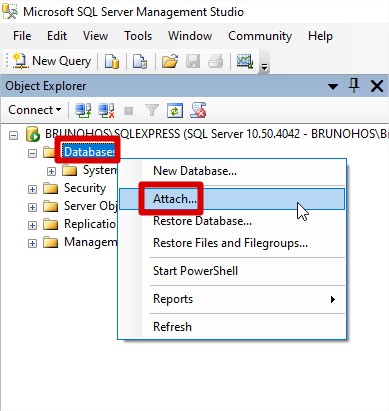Select the Security tree item
Screen dimensions: 389x411
(x=85, y=188)
